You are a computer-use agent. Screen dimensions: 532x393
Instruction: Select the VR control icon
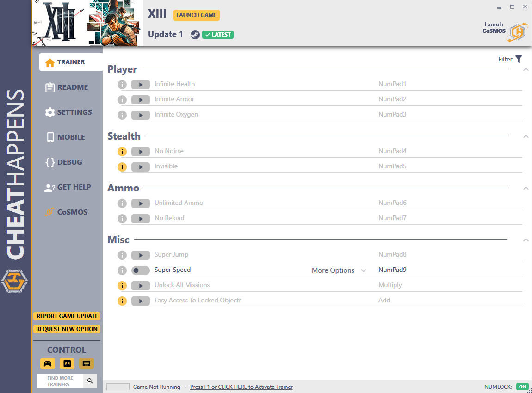click(x=67, y=363)
